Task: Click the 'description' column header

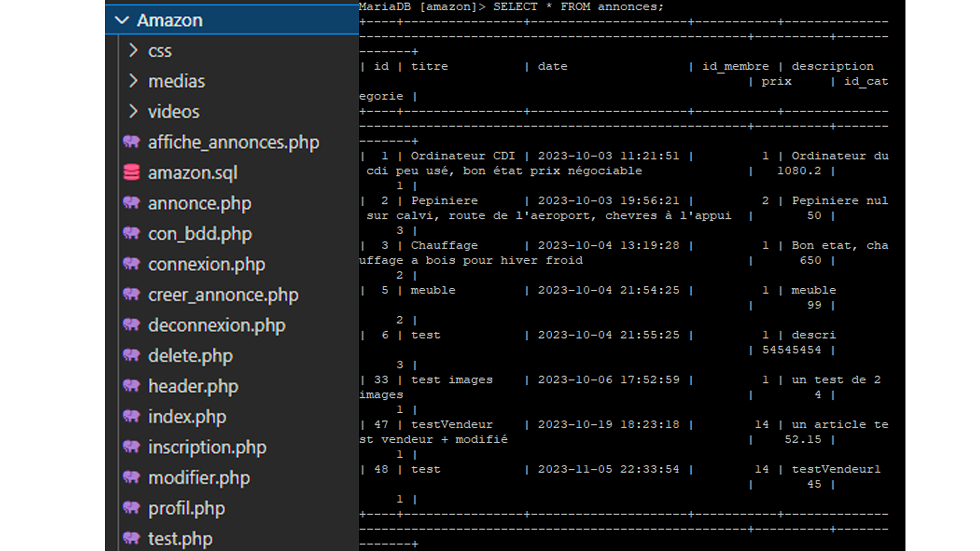Action: pos(832,66)
